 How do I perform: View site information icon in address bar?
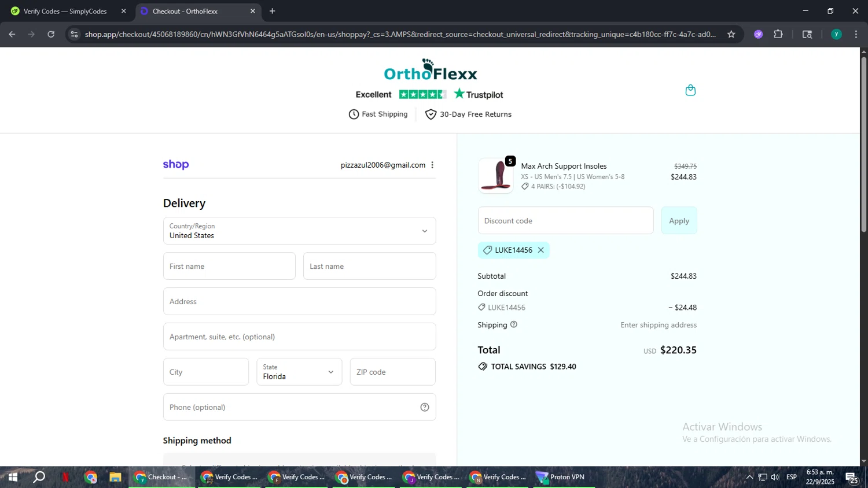tap(74, 34)
